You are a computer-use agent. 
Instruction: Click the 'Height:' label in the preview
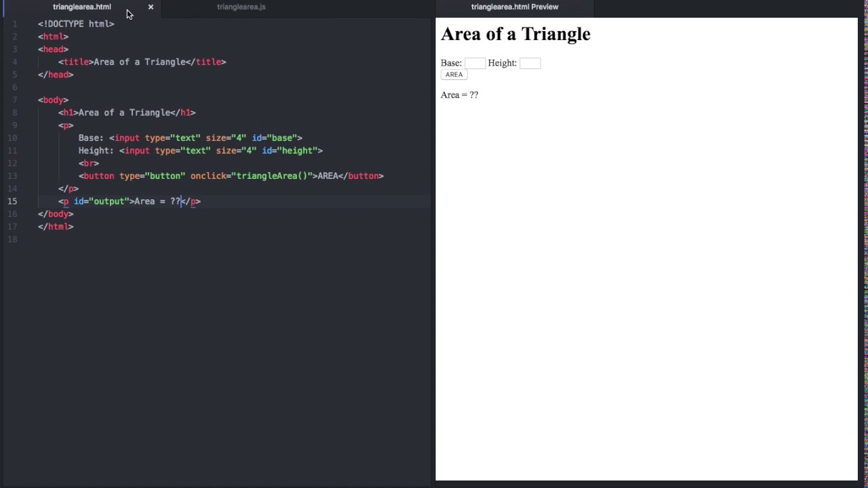pos(502,63)
